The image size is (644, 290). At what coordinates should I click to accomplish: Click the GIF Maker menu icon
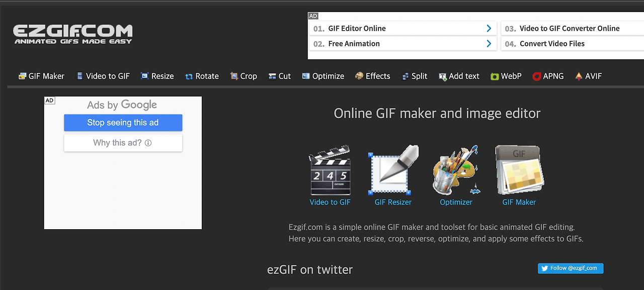pyautogui.click(x=22, y=76)
